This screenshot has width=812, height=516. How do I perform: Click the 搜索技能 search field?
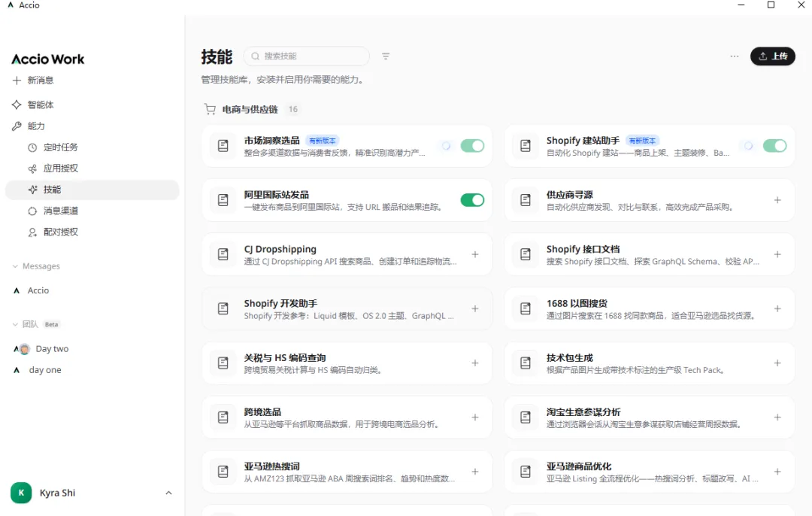[x=312, y=56]
